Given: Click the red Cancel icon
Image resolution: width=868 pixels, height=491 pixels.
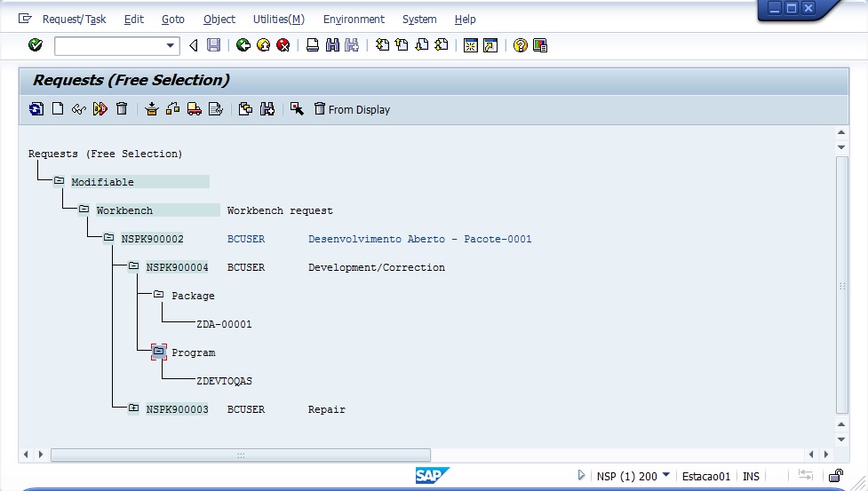Looking at the screenshot, I should [283, 45].
